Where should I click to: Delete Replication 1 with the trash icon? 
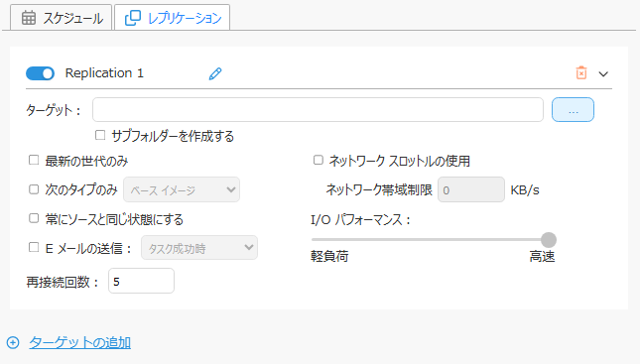(581, 73)
